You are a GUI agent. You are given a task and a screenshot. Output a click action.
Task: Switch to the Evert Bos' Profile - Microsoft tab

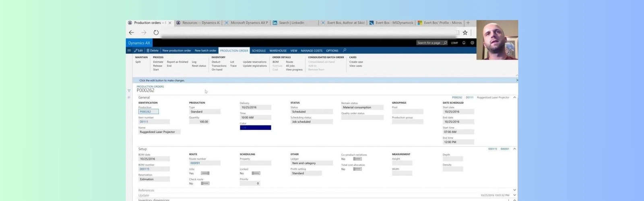pos(439,23)
